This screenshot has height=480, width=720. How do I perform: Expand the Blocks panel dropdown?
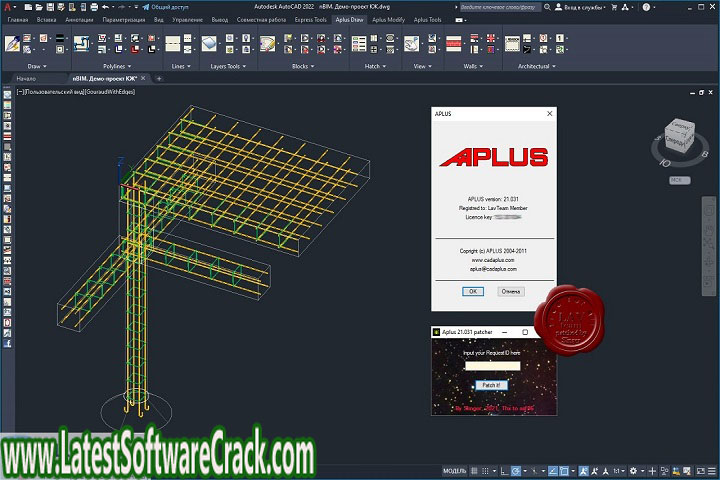[303, 67]
